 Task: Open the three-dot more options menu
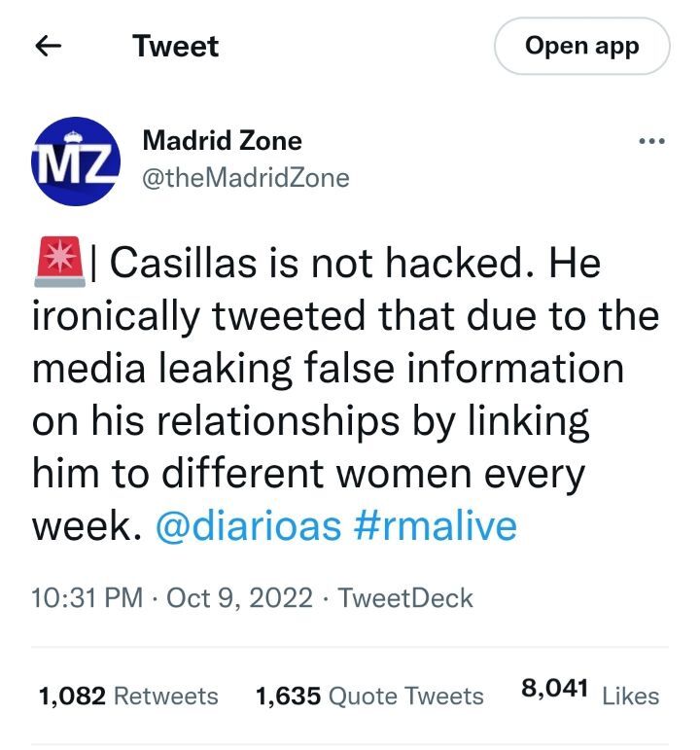[x=651, y=142]
